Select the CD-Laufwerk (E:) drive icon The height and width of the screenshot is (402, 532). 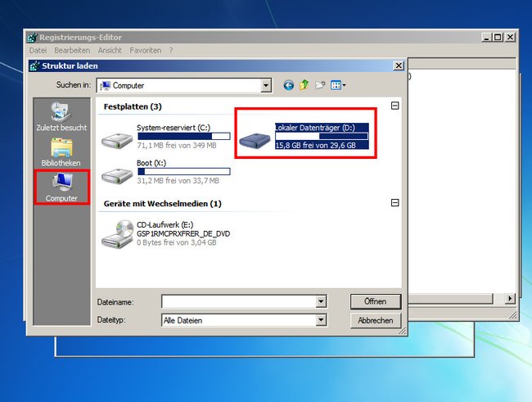coord(117,234)
